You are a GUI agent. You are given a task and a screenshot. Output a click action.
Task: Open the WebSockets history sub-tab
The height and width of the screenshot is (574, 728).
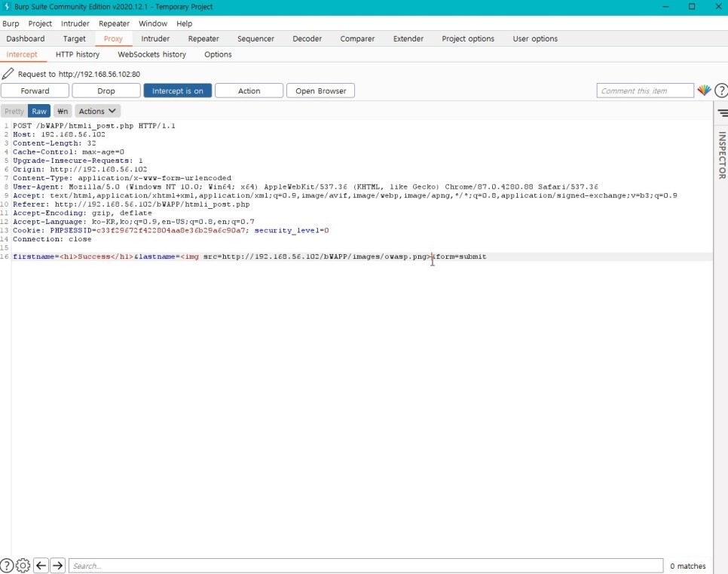coord(151,54)
